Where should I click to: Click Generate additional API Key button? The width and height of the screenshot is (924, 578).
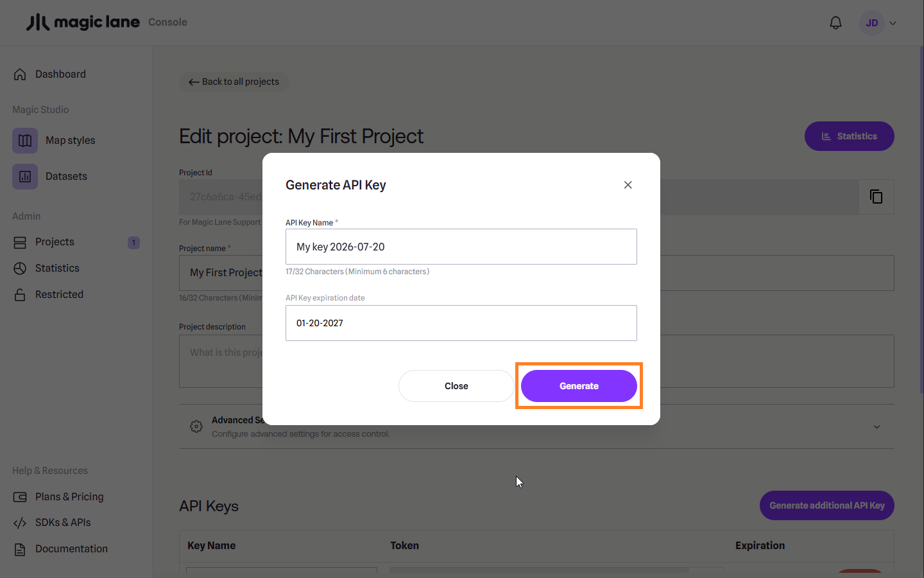pos(827,505)
